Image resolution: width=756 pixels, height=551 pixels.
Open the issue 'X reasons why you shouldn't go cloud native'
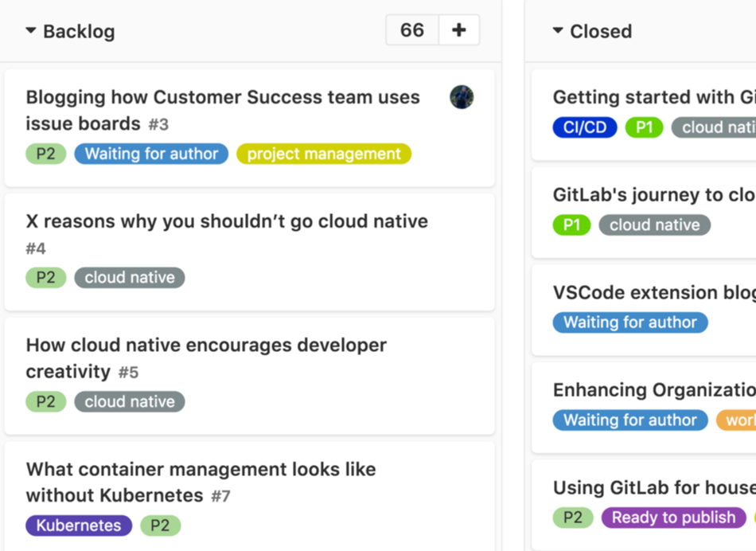(226, 221)
